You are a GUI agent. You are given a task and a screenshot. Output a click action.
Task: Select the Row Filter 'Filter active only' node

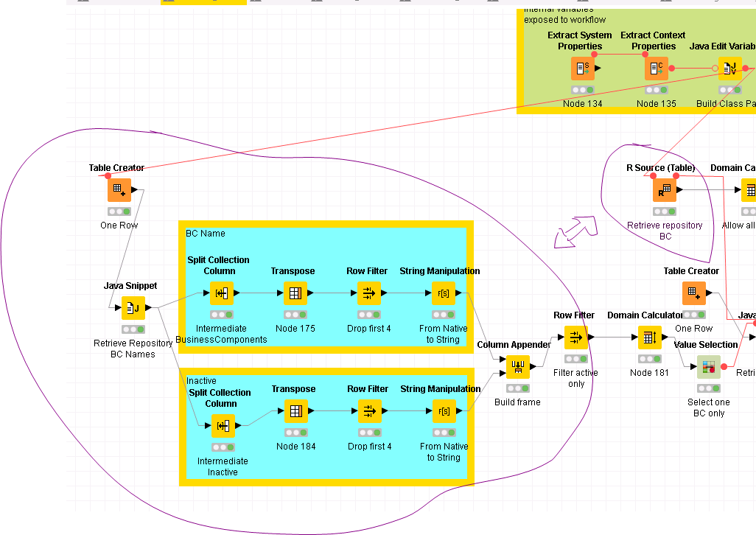point(575,338)
